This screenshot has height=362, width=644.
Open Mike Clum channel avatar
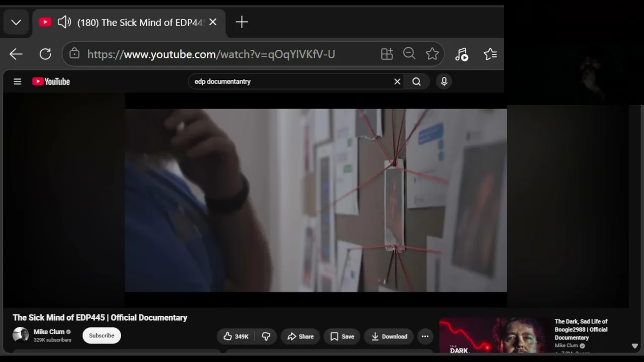(21, 335)
